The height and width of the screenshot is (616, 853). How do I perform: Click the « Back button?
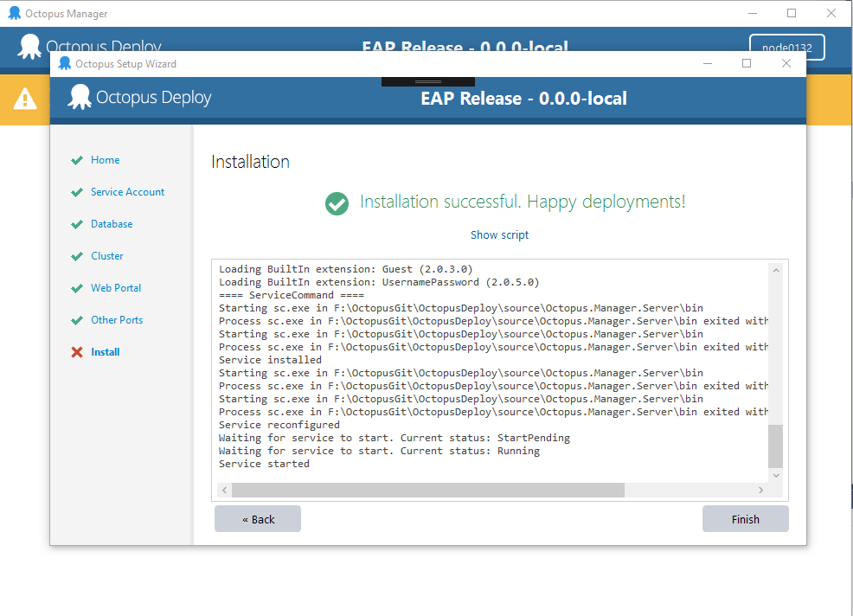coord(257,518)
